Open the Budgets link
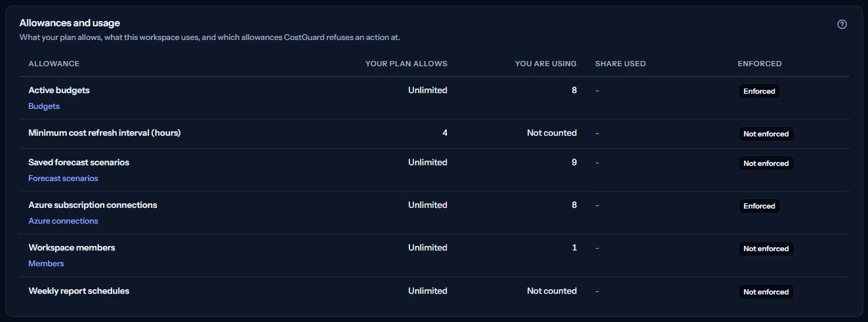The image size is (868, 322). (x=44, y=106)
